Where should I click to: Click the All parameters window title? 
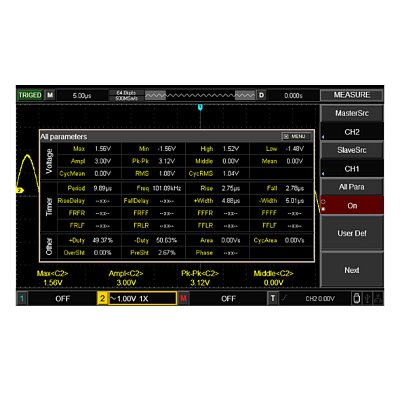pyautogui.click(x=64, y=137)
